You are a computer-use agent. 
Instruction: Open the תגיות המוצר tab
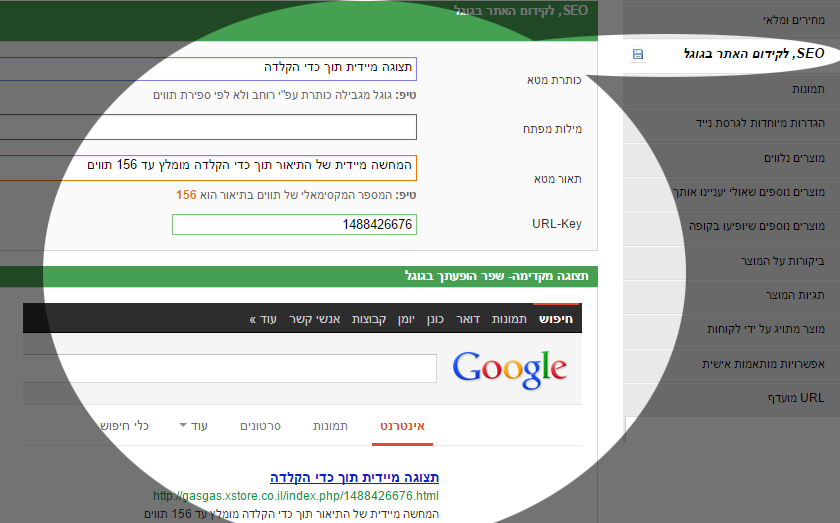click(795, 295)
